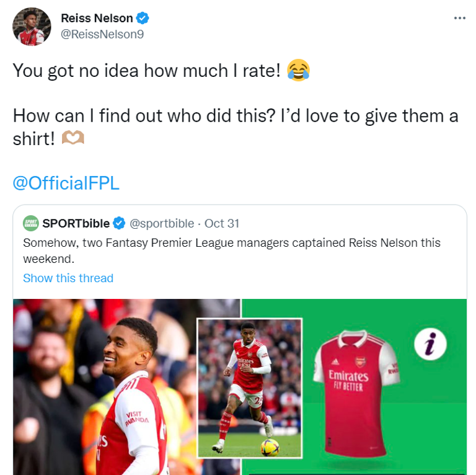The image size is (476, 475).
Task: Click the @sportbible handle
Action: tap(162, 223)
